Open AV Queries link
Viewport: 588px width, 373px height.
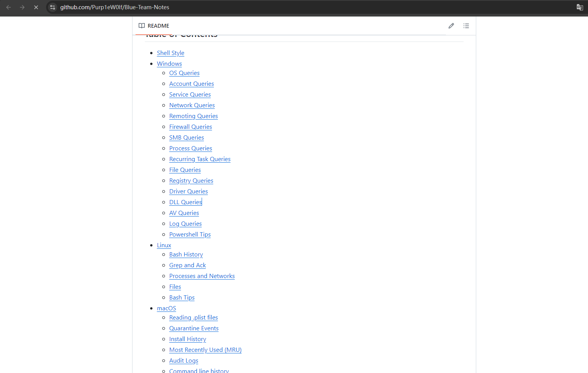184,213
